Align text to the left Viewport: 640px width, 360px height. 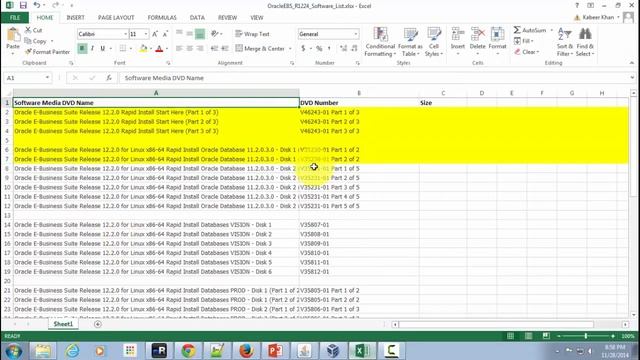(x=179, y=49)
